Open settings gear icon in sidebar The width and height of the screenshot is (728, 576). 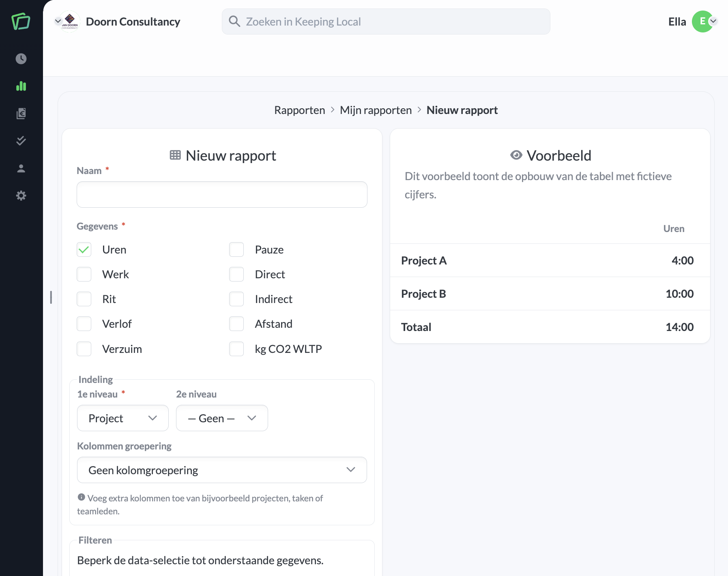(21, 196)
